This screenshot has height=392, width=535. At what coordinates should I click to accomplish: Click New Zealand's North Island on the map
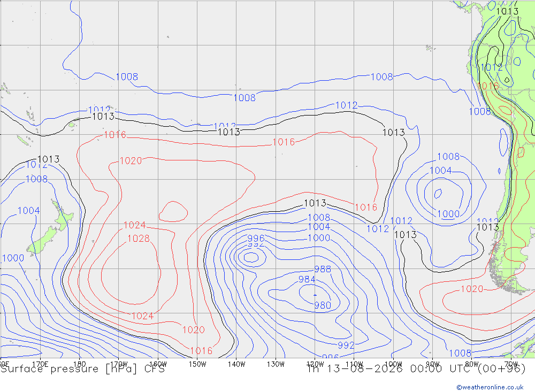pos(63,216)
